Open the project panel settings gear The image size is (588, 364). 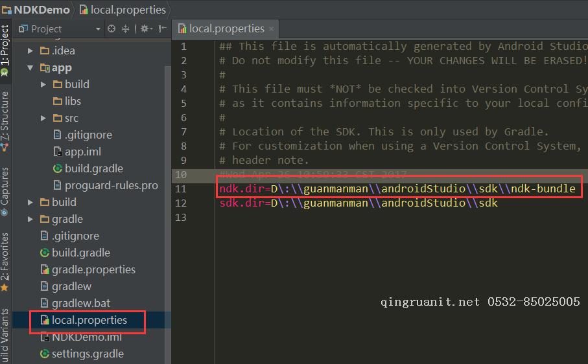pyautogui.click(x=146, y=29)
